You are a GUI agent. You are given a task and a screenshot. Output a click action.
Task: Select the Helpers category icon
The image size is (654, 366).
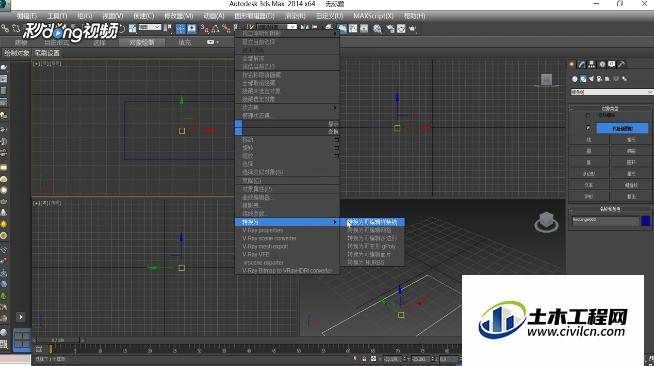[608, 79]
